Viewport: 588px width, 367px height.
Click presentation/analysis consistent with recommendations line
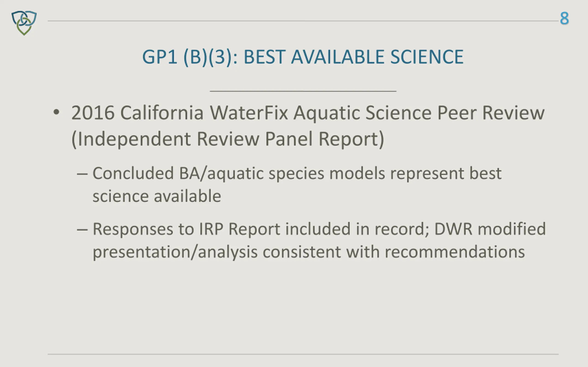click(x=309, y=252)
